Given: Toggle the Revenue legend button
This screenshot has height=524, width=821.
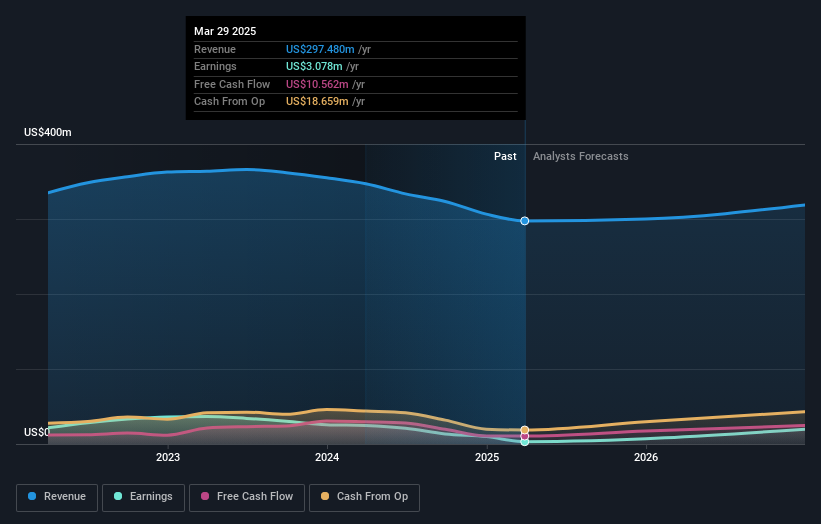Looking at the screenshot, I should [x=57, y=497].
